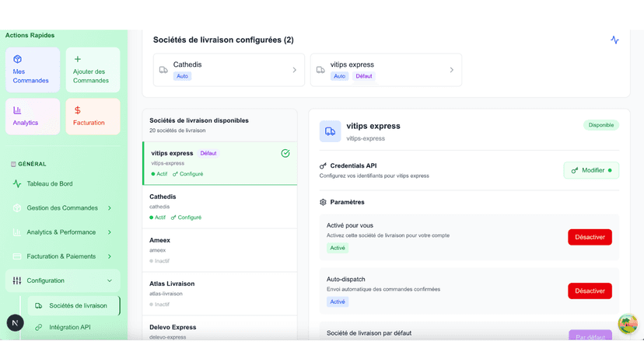Open Facturation dollar quick action

(93, 117)
